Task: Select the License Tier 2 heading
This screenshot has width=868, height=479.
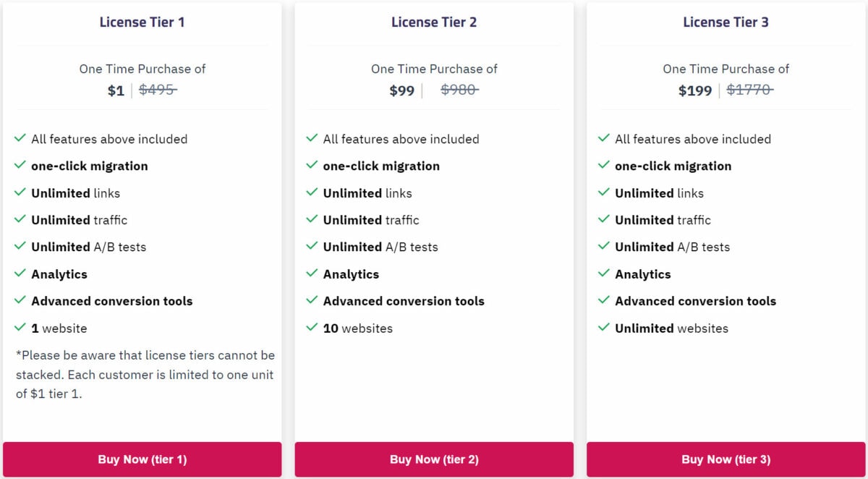Action: click(x=434, y=22)
